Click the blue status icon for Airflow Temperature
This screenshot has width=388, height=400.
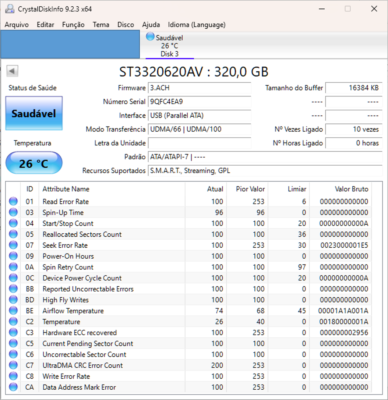coord(13,311)
